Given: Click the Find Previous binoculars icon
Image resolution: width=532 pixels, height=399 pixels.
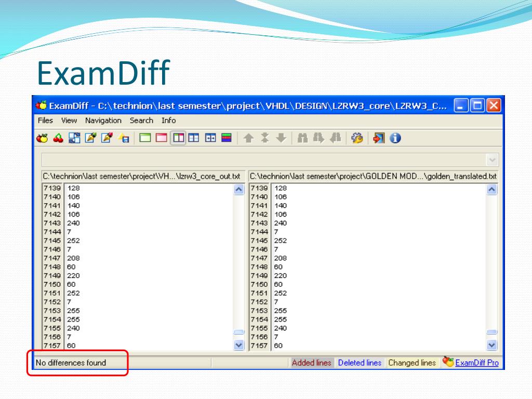Looking at the screenshot, I should point(335,138).
